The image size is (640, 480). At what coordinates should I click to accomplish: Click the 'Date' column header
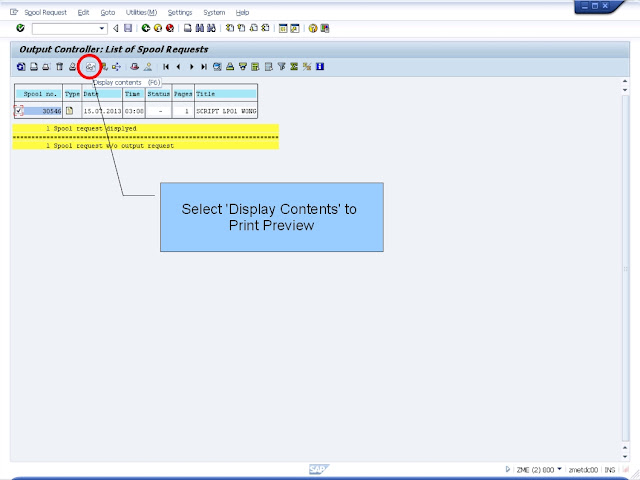pos(102,94)
